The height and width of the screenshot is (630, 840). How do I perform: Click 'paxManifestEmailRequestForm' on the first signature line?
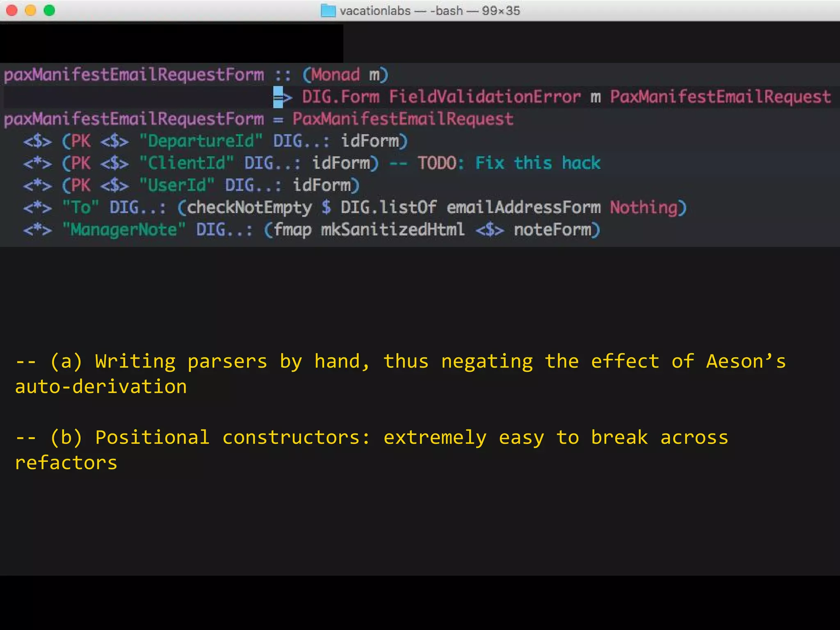[134, 75]
